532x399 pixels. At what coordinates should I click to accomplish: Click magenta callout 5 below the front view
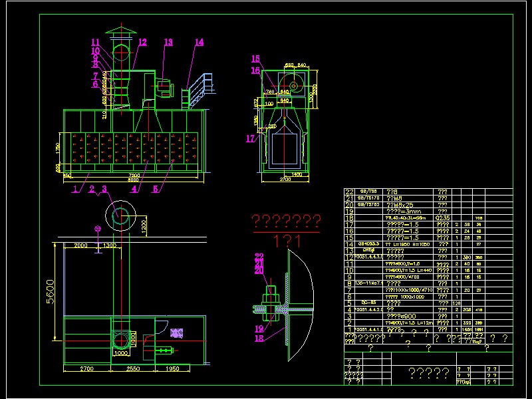[x=156, y=189]
